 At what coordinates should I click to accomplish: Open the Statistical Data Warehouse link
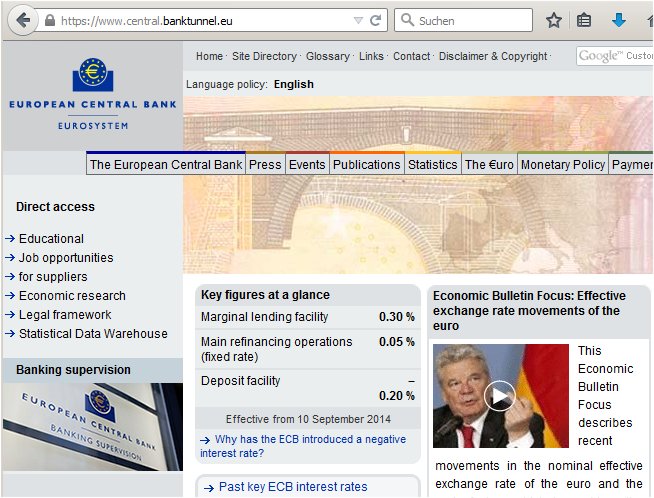93,334
